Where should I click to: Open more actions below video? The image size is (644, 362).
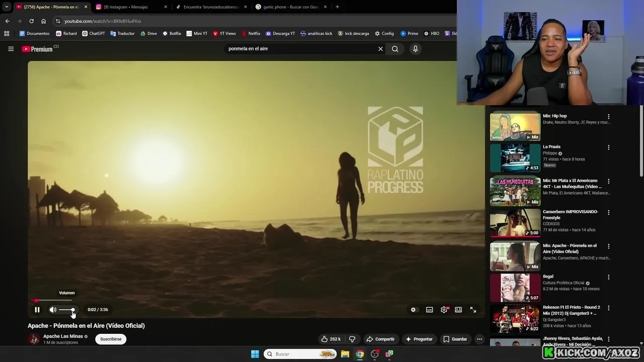pyautogui.click(x=479, y=339)
